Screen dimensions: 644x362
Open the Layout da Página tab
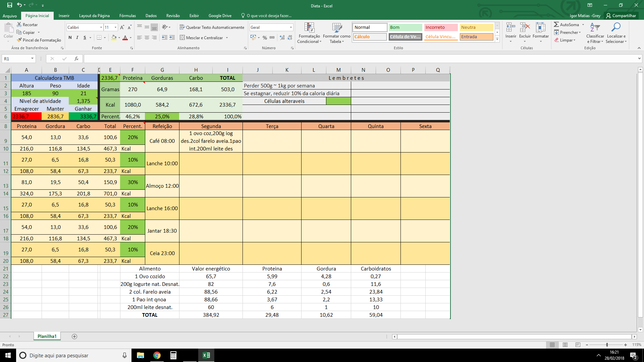click(x=94, y=16)
